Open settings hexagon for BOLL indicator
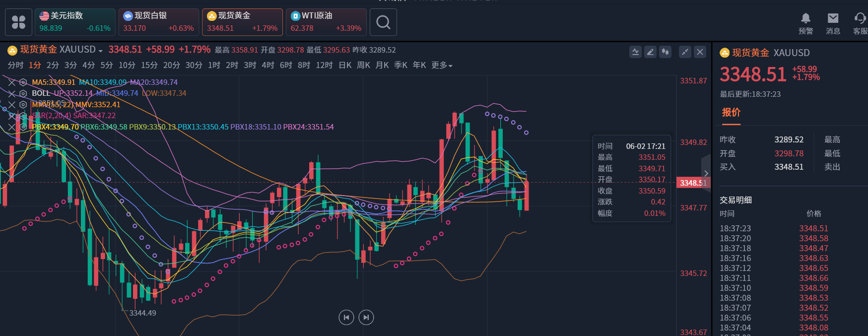 coord(23,93)
